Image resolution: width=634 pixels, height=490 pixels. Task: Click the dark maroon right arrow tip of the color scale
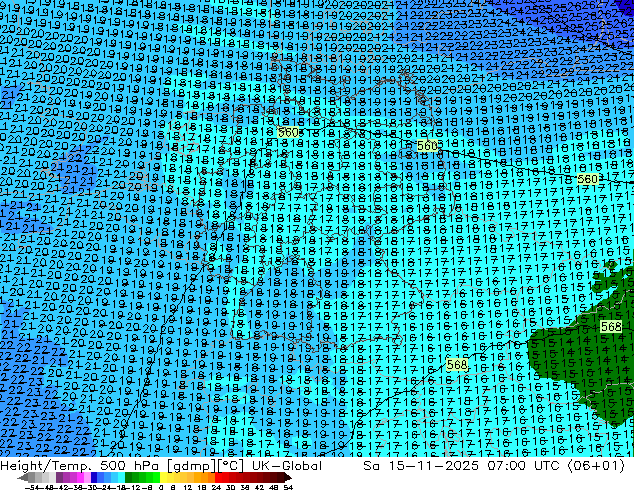(287, 477)
